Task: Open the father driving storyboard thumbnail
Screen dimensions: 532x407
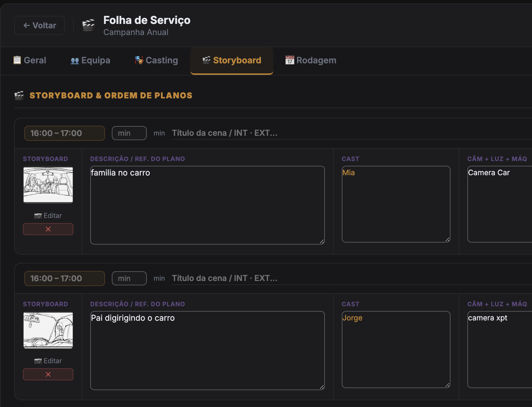Action: click(x=48, y=330)
